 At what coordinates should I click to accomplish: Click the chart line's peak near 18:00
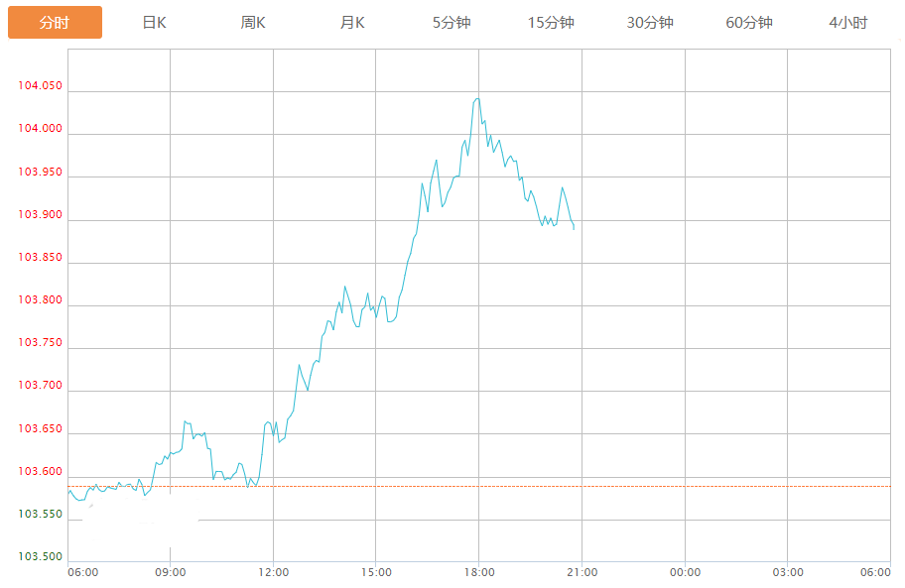pyautogui.click(x=477, y=98)
